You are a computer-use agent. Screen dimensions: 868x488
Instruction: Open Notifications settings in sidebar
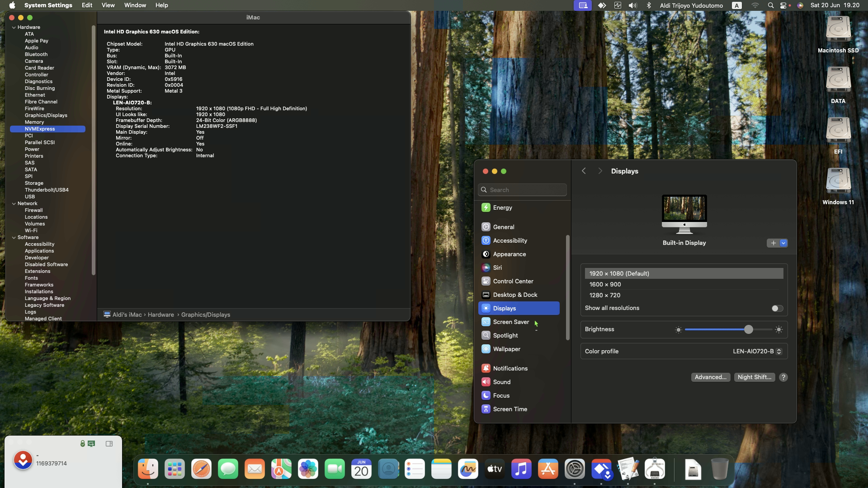[x=519, y=368]
